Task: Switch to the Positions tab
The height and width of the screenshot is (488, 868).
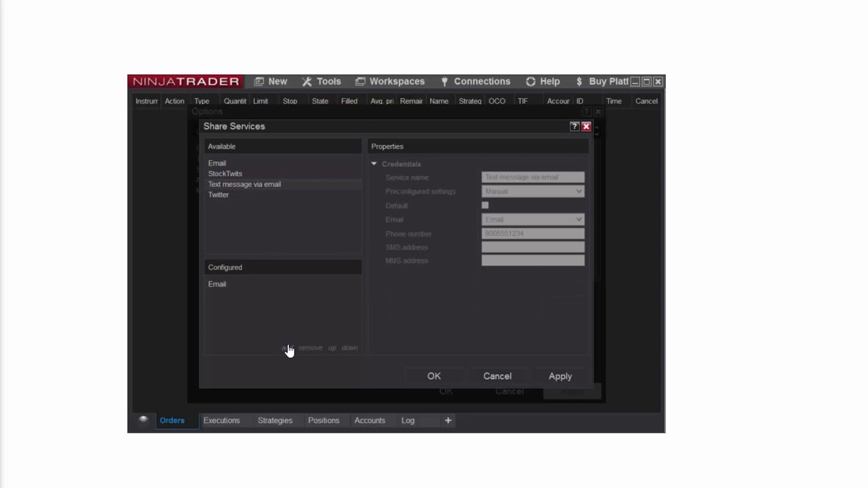Action: (x=323, y=420)
